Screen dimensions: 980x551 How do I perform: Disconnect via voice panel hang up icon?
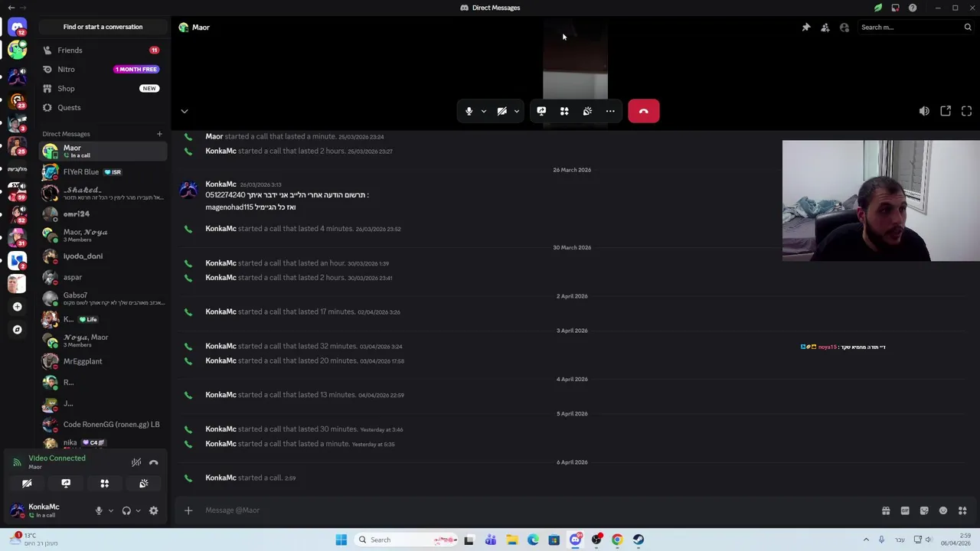[x=154, y=462]
